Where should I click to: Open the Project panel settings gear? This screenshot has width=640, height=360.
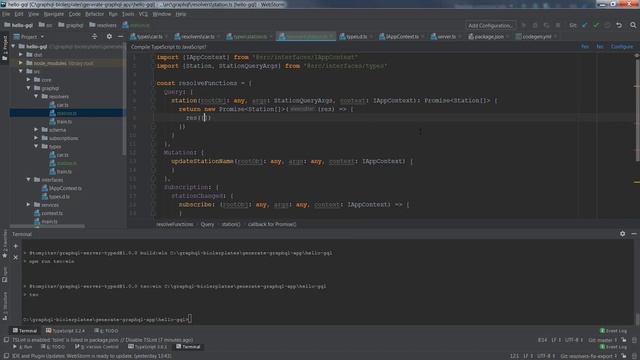pyautogui.click(x=109, y=36)
